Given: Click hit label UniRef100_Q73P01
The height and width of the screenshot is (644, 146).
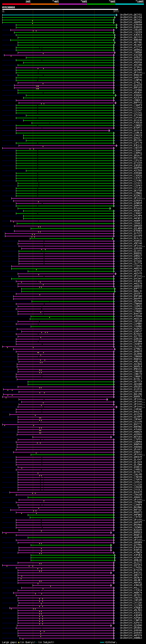Looking at the screenshot, I should point(131,67).
